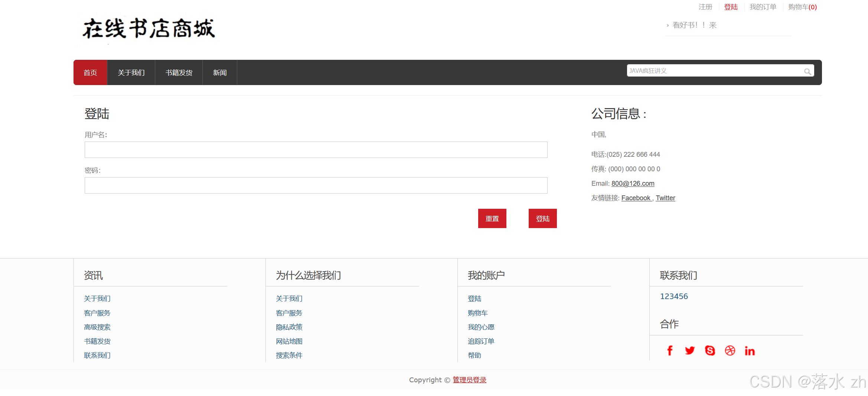The width and height of the screenshot is (868, 396).
Task: Click 书籍发货 under the 资讯 column
Action: coord(97,341)
